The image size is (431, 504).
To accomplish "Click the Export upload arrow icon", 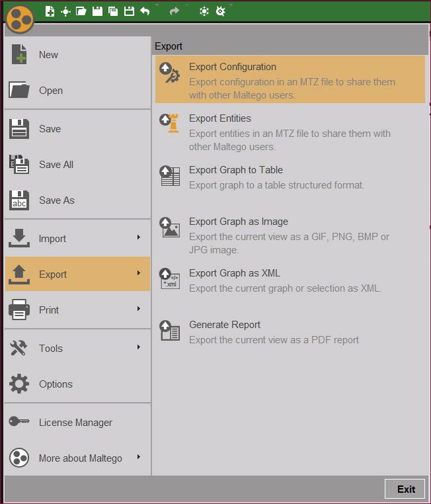I will pos(19,274).
